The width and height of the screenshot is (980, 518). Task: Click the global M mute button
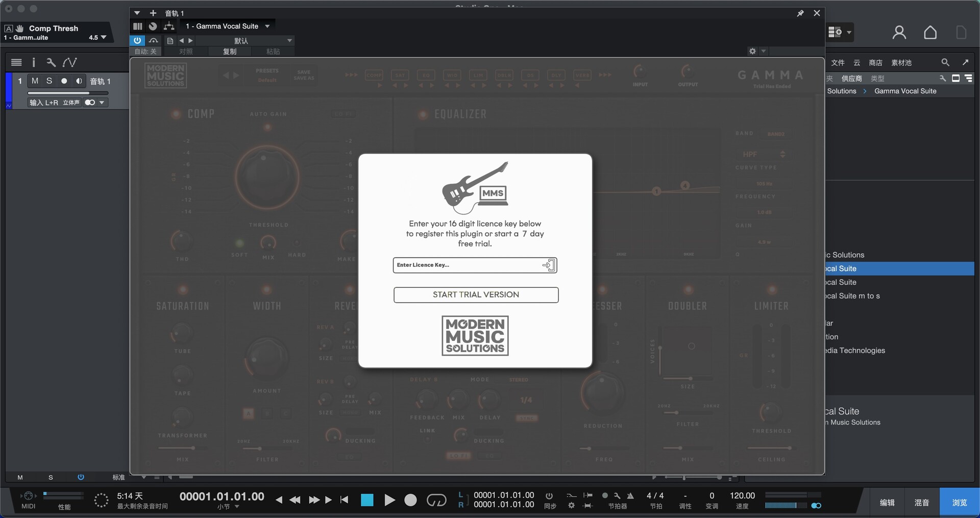[x=20, y=477]
